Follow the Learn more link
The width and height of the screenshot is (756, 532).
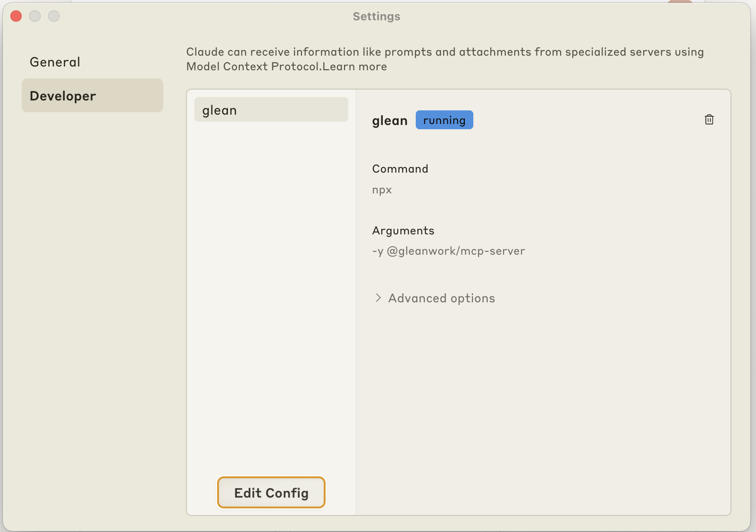pos(355,66)
